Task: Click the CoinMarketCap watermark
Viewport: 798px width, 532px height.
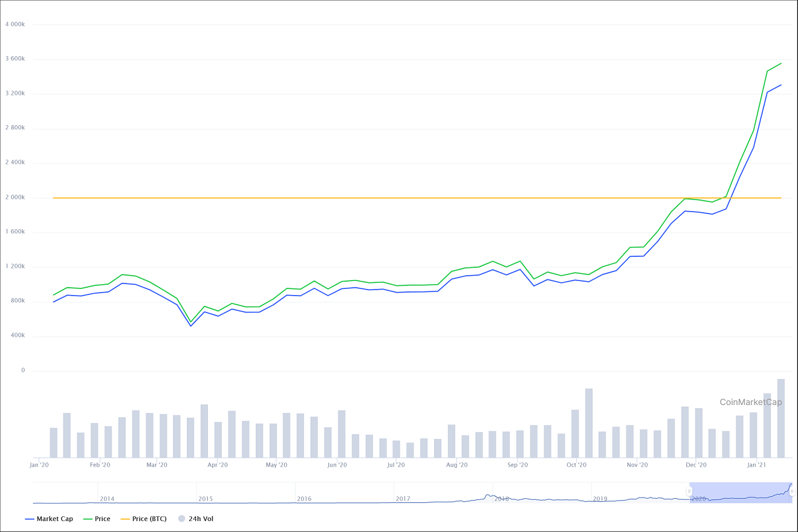Action: [751, 401]
